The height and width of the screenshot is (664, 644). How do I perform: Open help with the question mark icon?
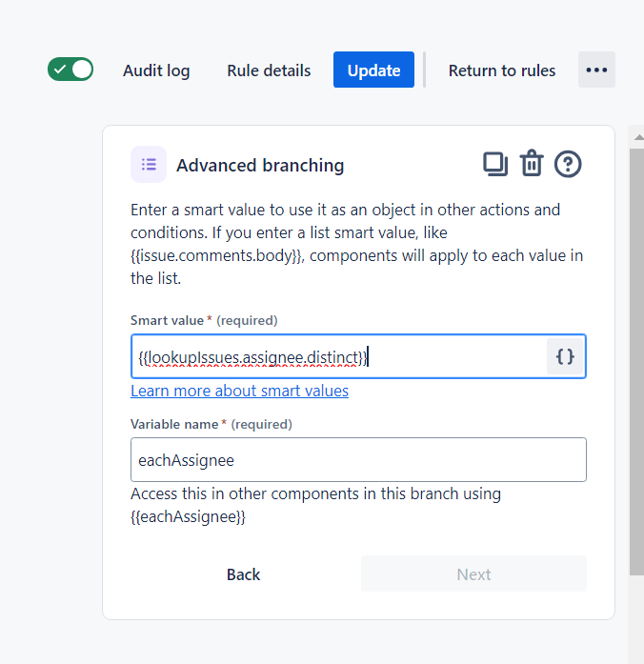(568, 164)
